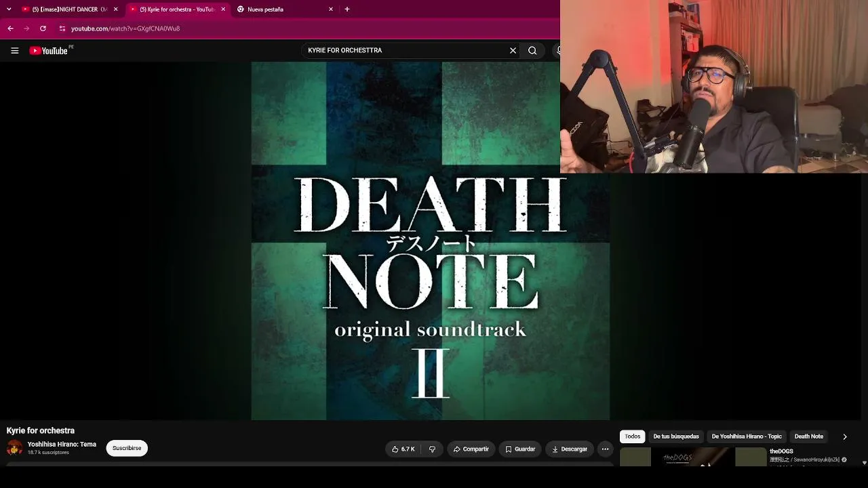Viewport: 868px width, 488px height.
Task: Select the Todos filter chip
Action: tap(633, 436)
